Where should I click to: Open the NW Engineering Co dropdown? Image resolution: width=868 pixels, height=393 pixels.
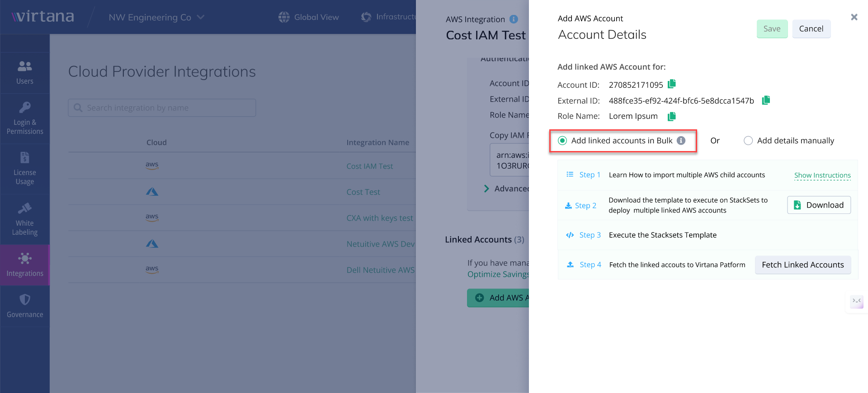tap(156, 17)
